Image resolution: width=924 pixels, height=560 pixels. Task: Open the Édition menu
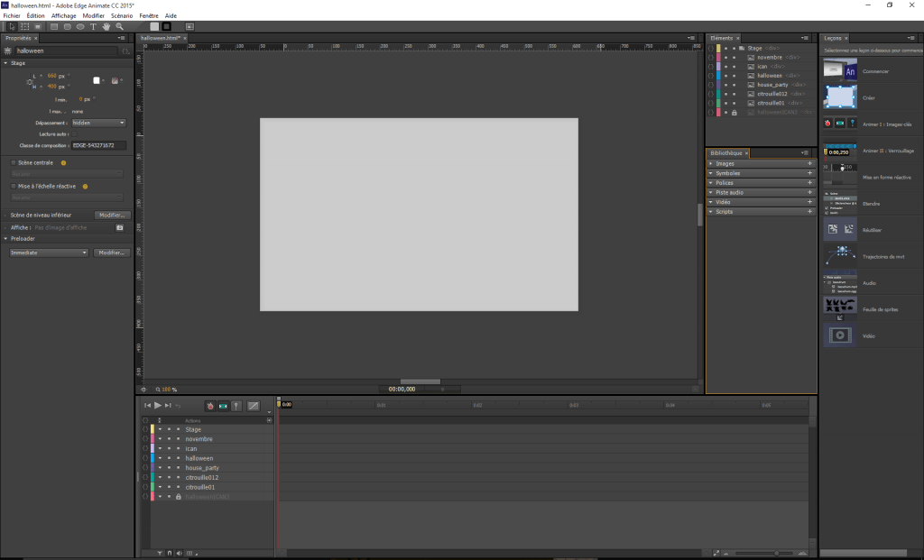pyautogui.click(x=35, y=16)
